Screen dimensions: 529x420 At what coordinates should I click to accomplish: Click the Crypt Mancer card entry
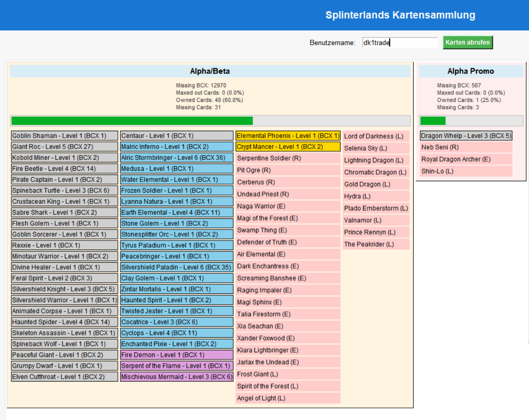click(288, 147)
